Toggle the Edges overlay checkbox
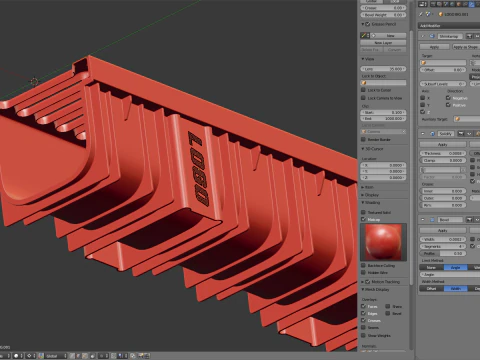This screenshot has height=360, width=480. (363, 313)
